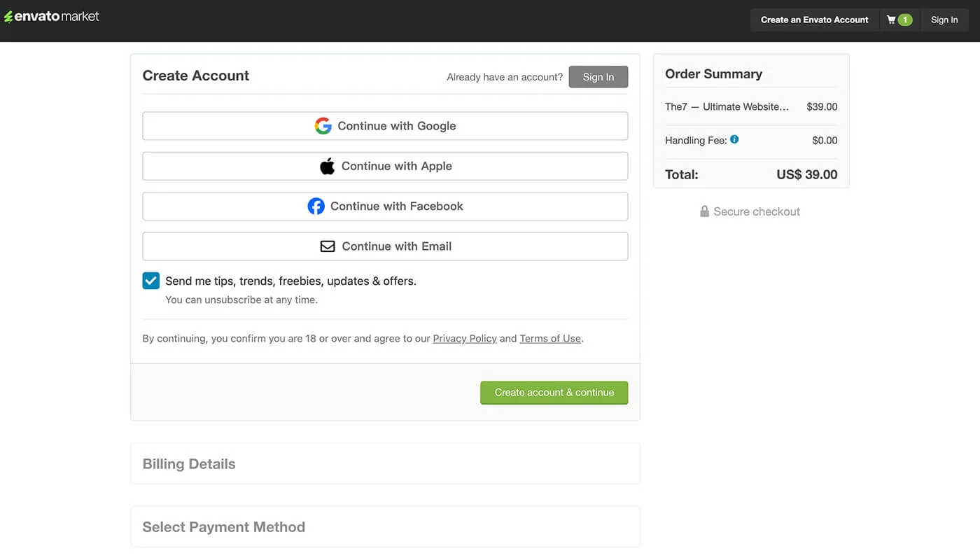Click Sign In in the top navigation bar
The image size is (980, 560).
[x=944, y=20]
